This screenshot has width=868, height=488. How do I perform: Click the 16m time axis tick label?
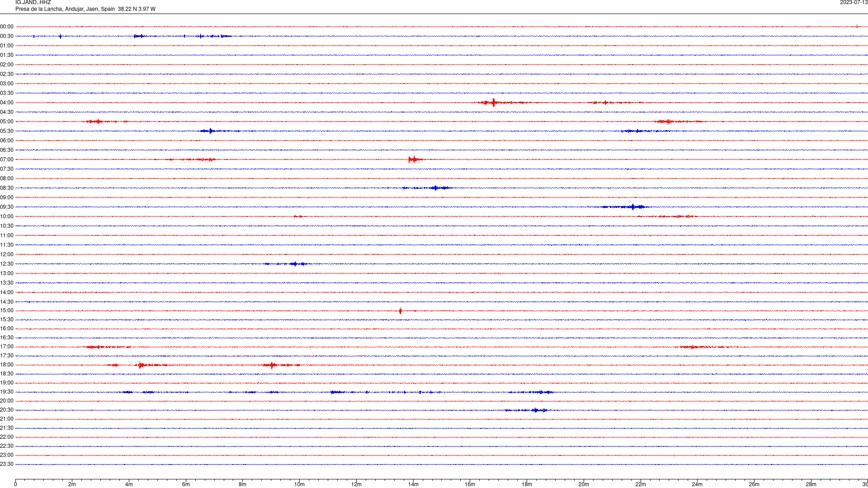(x=470, y=484)
